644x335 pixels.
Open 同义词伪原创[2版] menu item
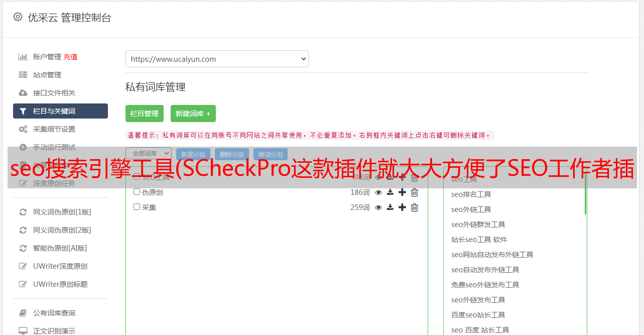pos(62,230)
